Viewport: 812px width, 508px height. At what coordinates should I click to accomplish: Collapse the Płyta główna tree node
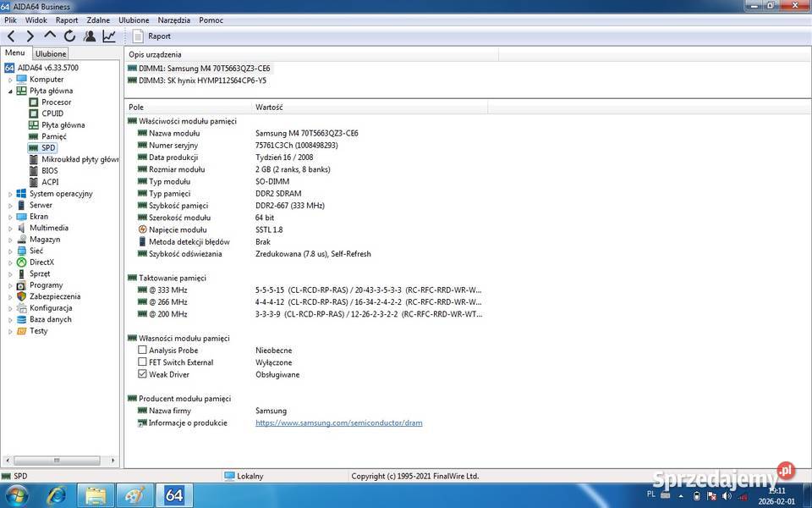(x=10, y=91)
